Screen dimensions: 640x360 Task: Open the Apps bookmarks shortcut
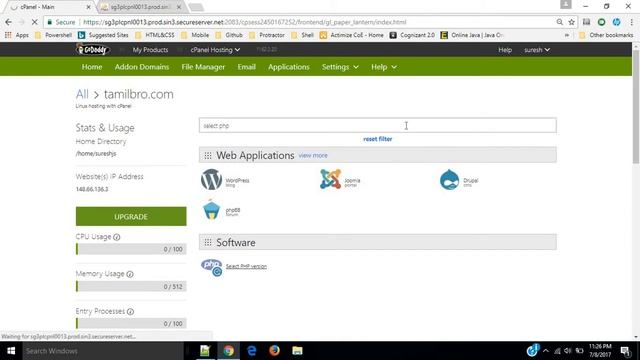point(17,35)
